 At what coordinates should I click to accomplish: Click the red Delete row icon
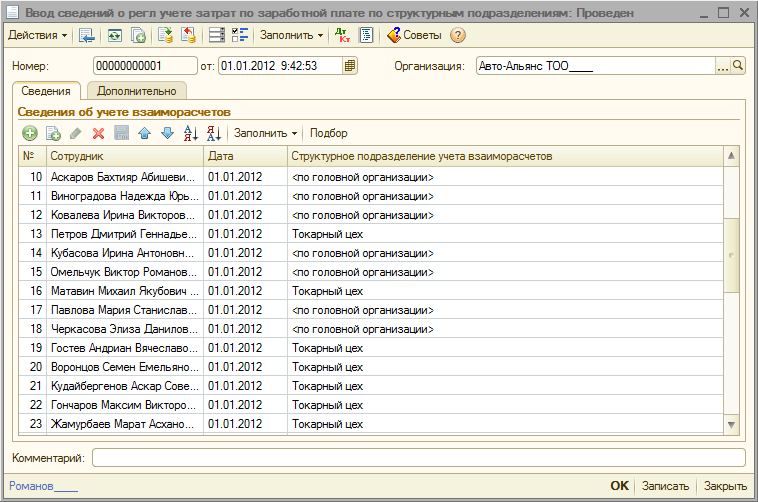pos(98,133)
